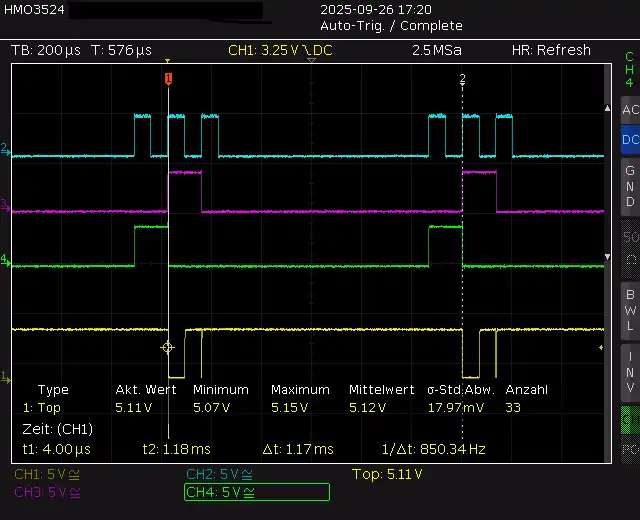Click the cursor 2 marker label
The image size is (640, 520).
(x=462, y=78)
